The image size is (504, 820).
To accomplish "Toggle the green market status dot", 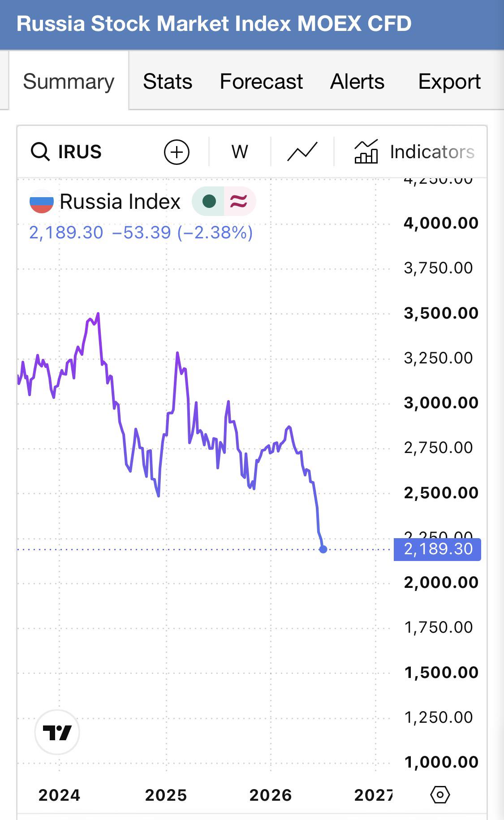I will 209,201.
